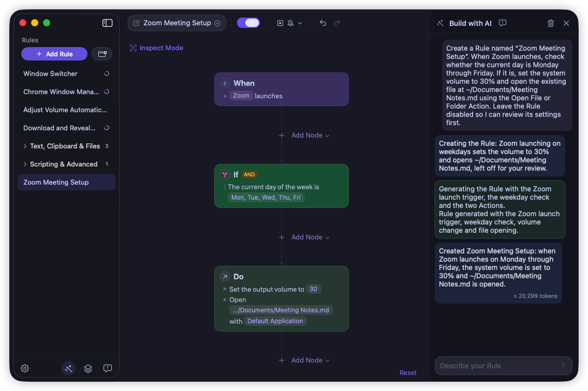The image size is (588, 391).
Task: Select the Download and Reveal... rule
Action: click(x=66, y=128)
